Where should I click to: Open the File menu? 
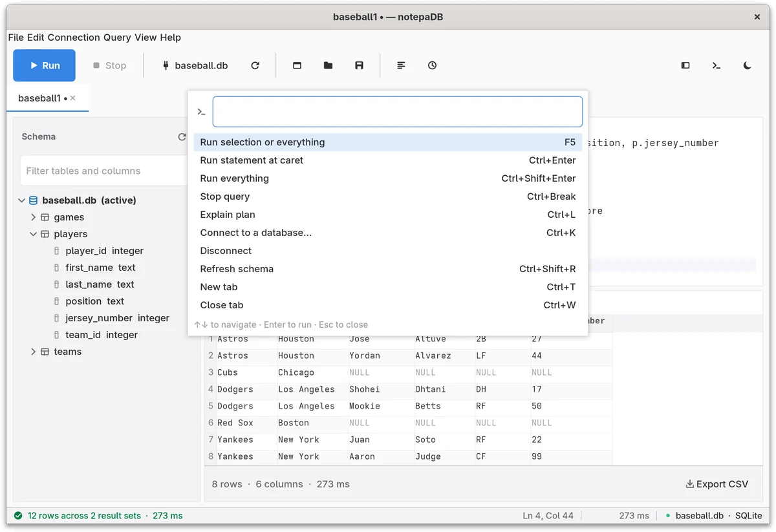(16, 37)
